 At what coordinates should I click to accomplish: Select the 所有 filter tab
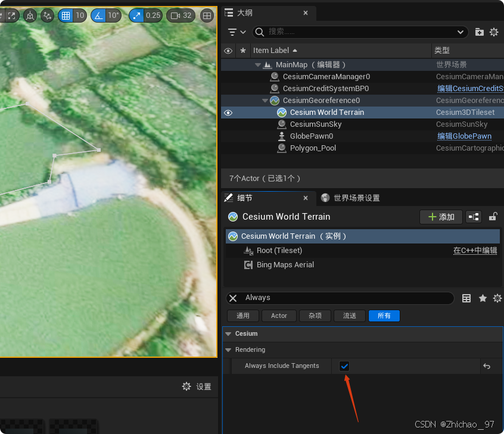click(384, 316)
